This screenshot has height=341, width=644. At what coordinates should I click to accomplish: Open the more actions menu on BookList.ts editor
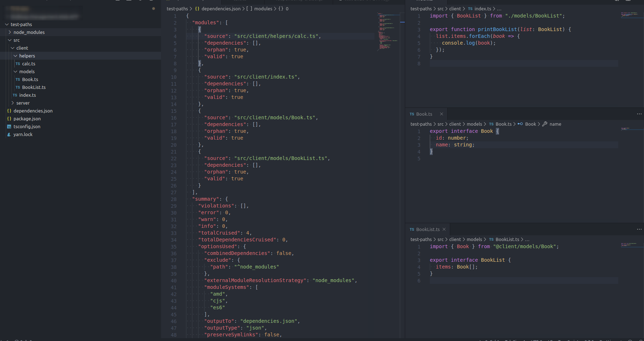coord(639,229)
